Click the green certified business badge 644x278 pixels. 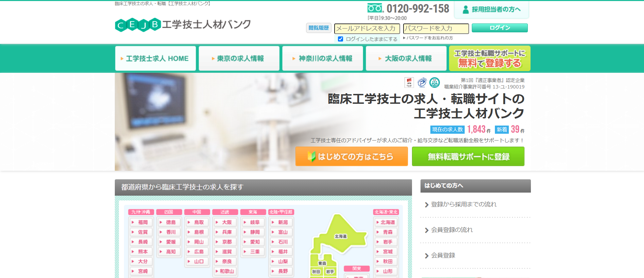[x=434, y=82]
